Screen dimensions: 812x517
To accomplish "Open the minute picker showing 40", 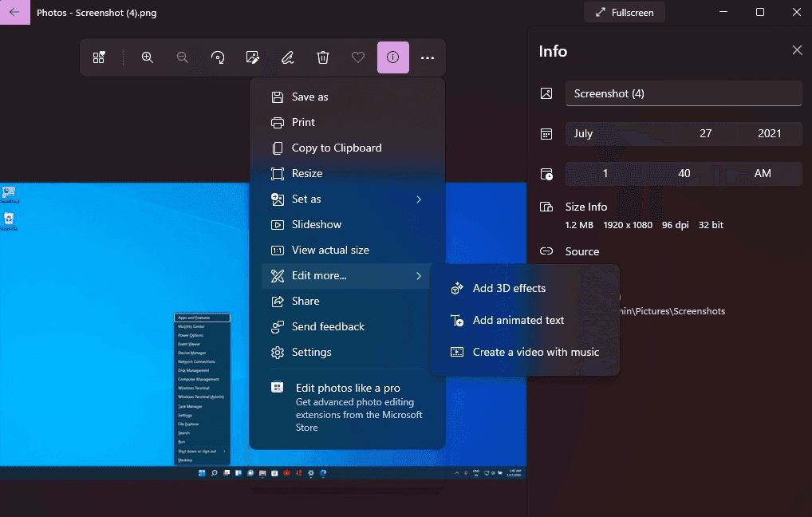I will [x=684, y=174].
